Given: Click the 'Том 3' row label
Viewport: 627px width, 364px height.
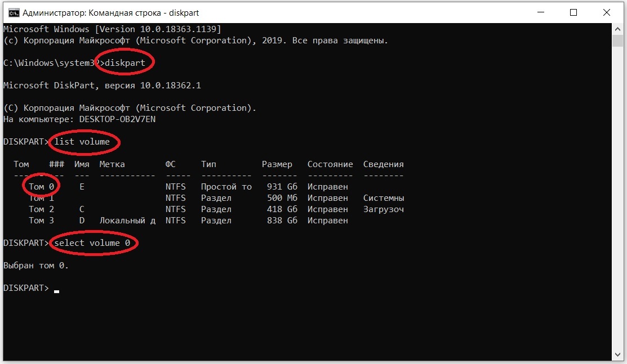Looking at the screenshot, I should (41, 220).
